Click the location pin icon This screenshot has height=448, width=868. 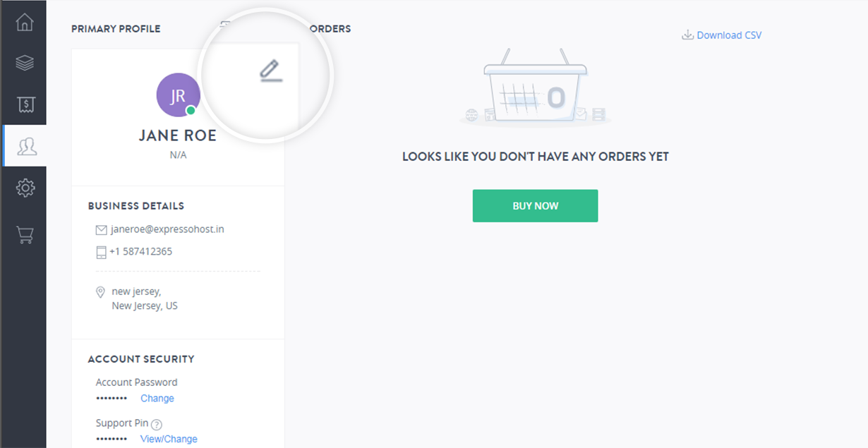click(x=100, y=292)
